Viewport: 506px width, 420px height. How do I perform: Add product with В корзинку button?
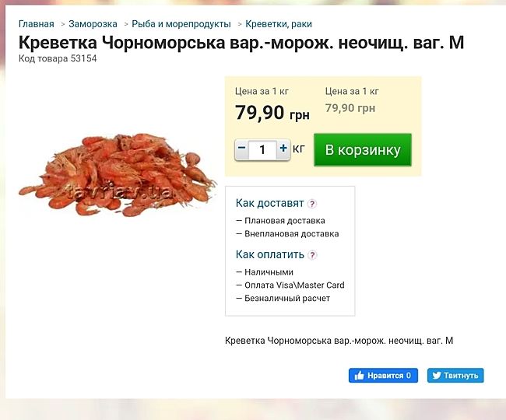[362, 149]
